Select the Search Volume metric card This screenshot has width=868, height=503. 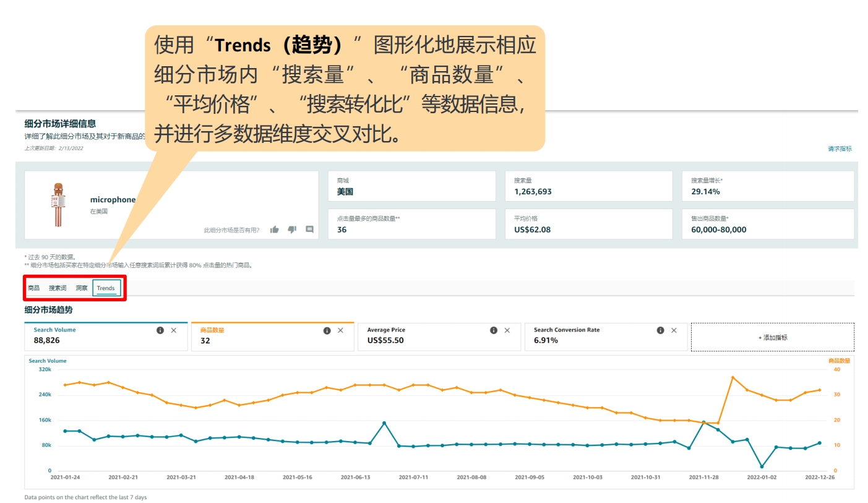click(x=105, y=337)
